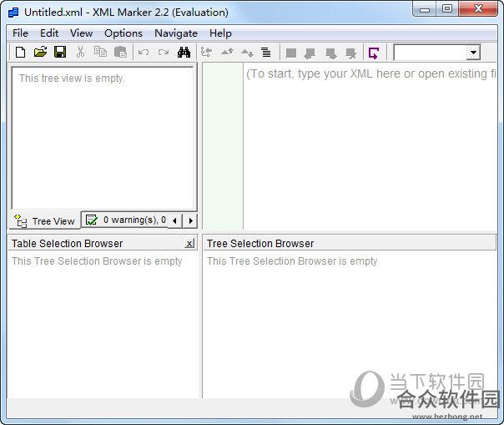Viewport: 504px width, 425px height.
Task: Click inside the toolbar combo box field
Action: click(x=431, y=53)
